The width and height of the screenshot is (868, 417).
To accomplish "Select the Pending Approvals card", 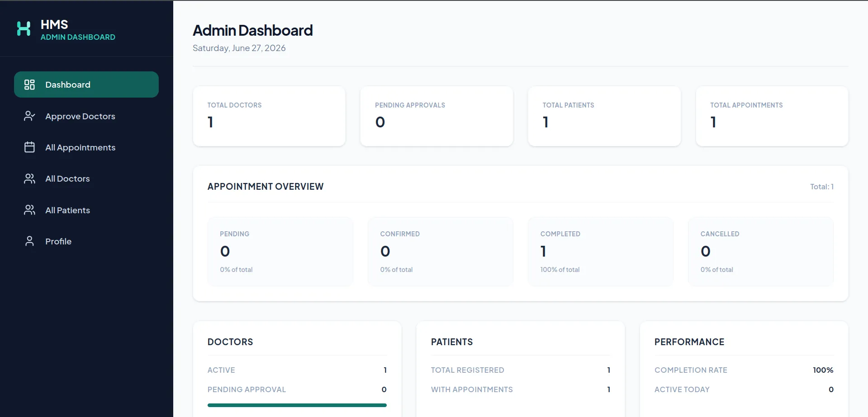I will point(436,116).
